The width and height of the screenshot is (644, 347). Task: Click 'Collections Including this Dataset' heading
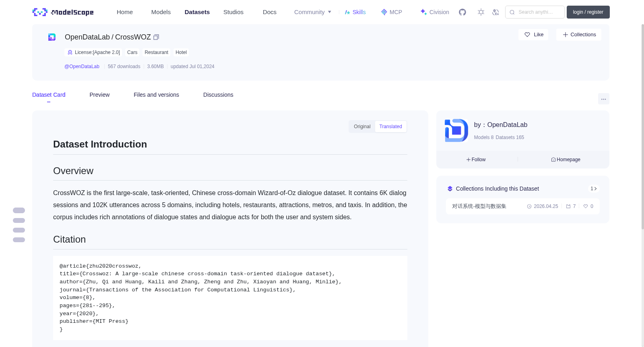(x=497, y=189)
